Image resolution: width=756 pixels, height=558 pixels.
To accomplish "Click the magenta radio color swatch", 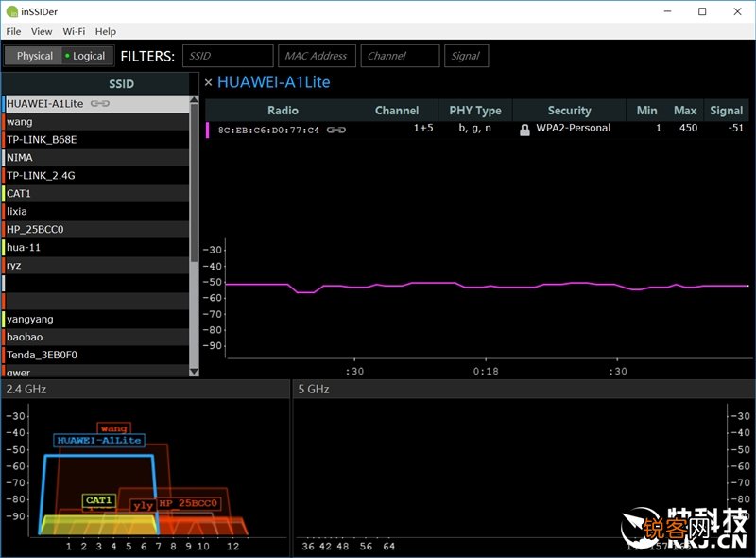I will (x=208, y=130).
